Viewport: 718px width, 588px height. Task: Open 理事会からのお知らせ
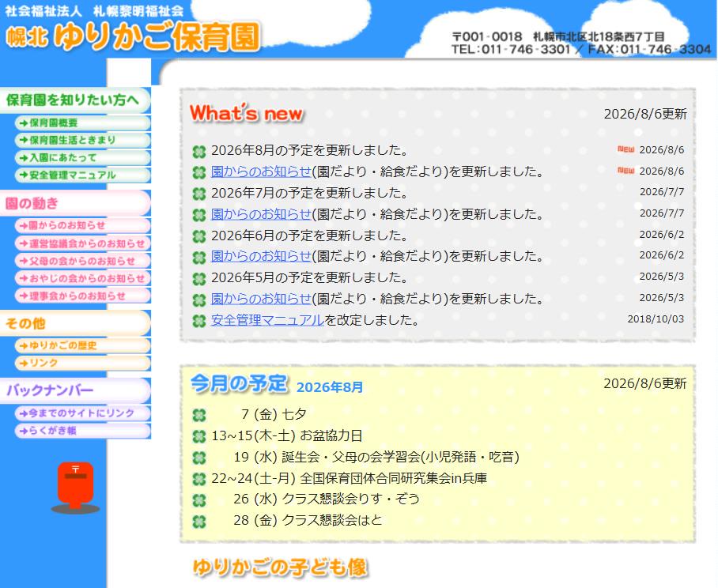82,296
